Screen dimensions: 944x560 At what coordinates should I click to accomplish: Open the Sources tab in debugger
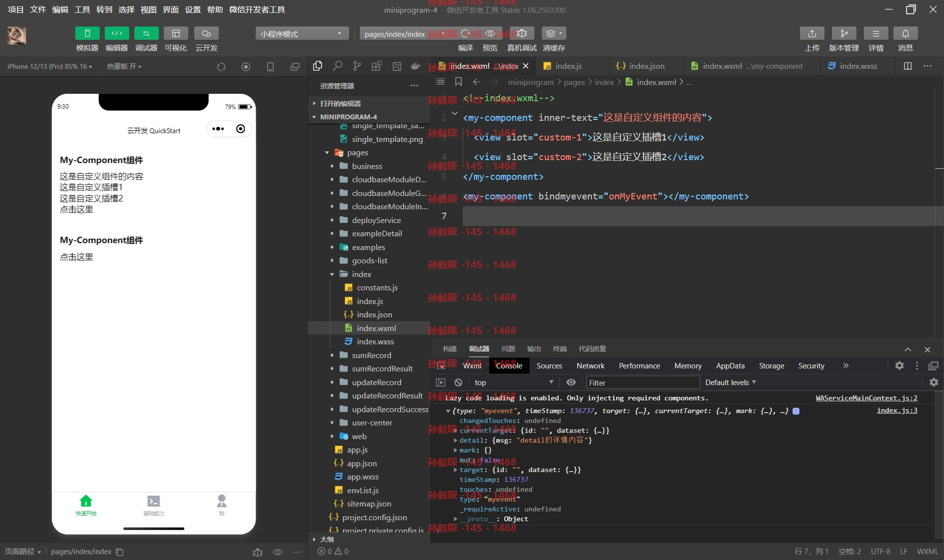tap(549, 365)
